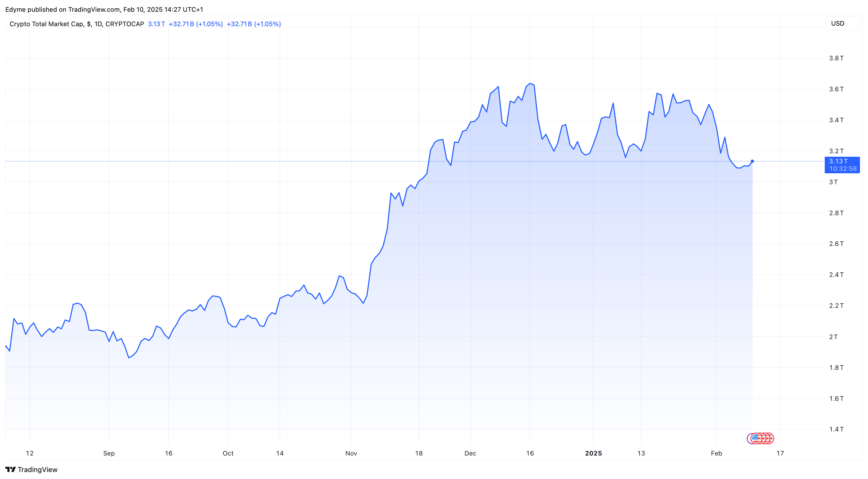Click the Edyme published on TradingView.com header
This screenshot has height=479, width=868.
(x=104, y=9)
